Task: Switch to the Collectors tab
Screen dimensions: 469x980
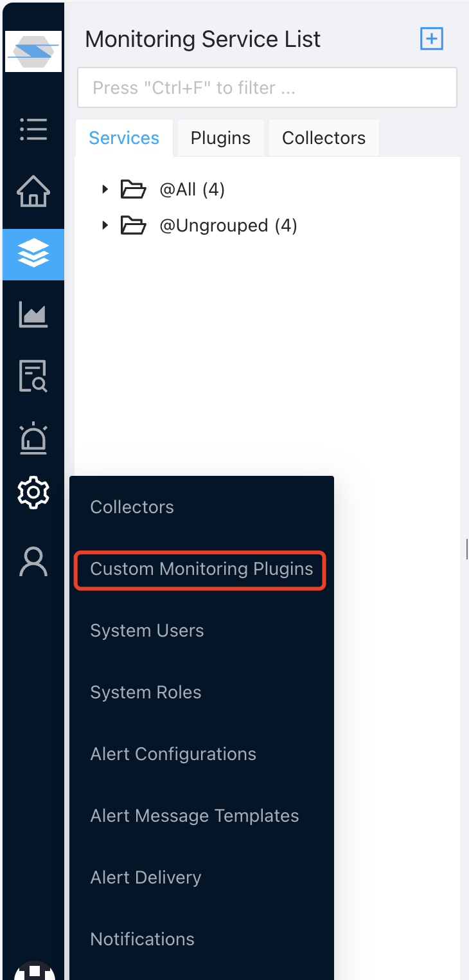Action: tap(324, 138)
